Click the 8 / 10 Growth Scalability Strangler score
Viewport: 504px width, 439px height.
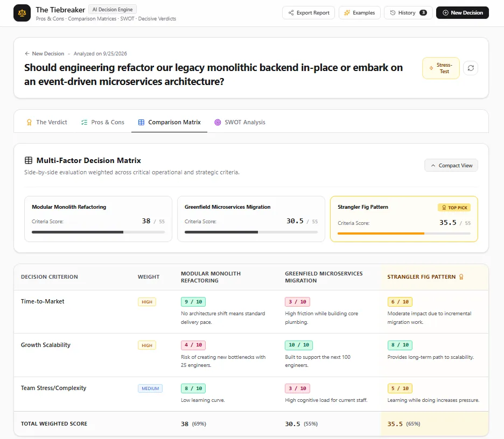pyautogui.click(x=400, y=345)
